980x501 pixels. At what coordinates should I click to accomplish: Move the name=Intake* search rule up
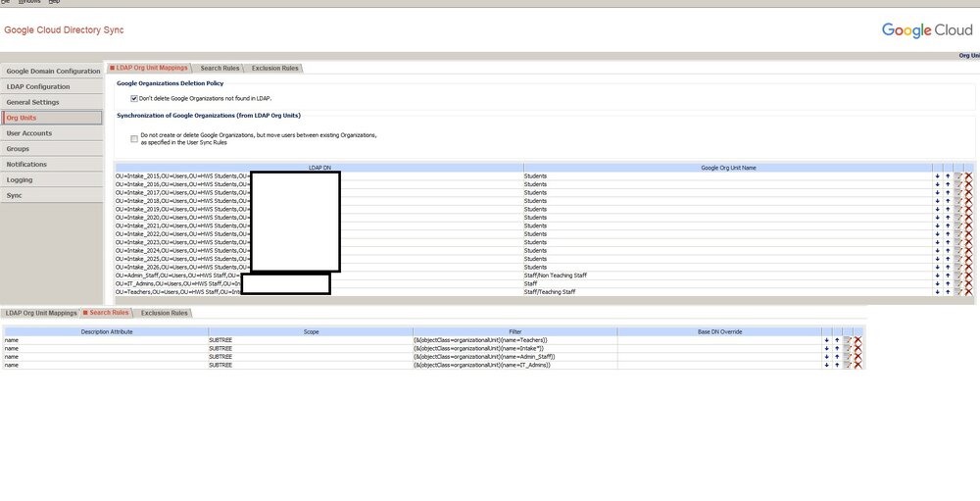pyautogui.click(x=837, y=348)
